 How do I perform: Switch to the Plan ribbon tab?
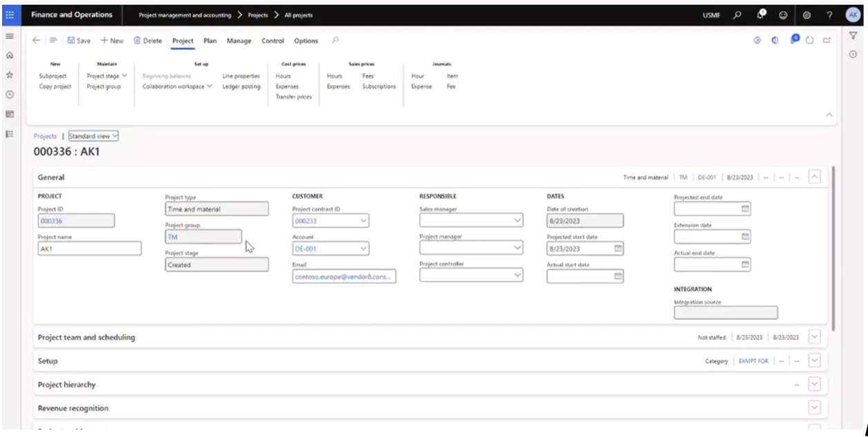[209, 41]
